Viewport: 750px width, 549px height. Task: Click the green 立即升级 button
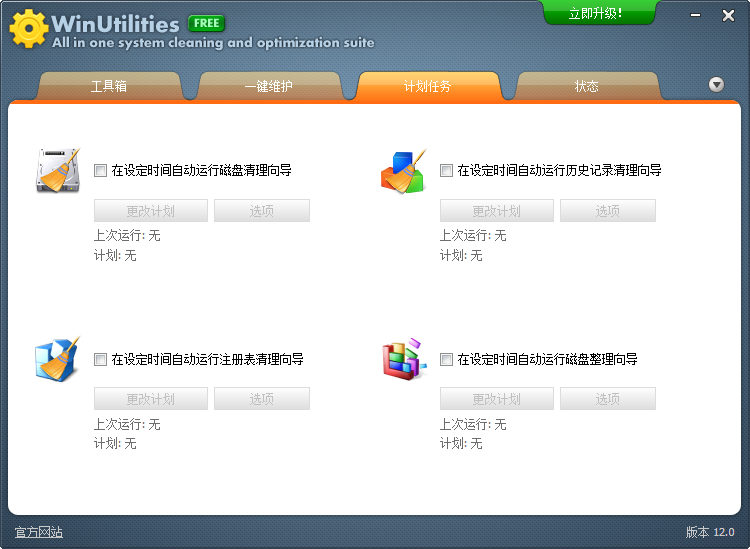click(598, 13)
